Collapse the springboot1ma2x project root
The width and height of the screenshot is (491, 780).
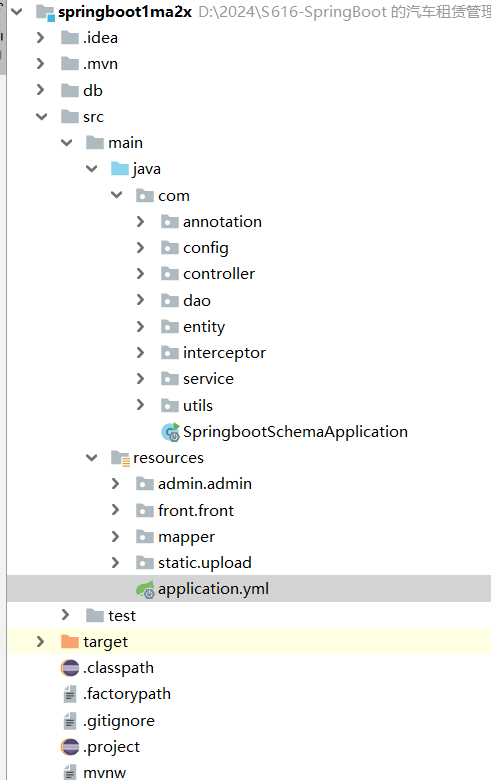click(x=17, y=11)
